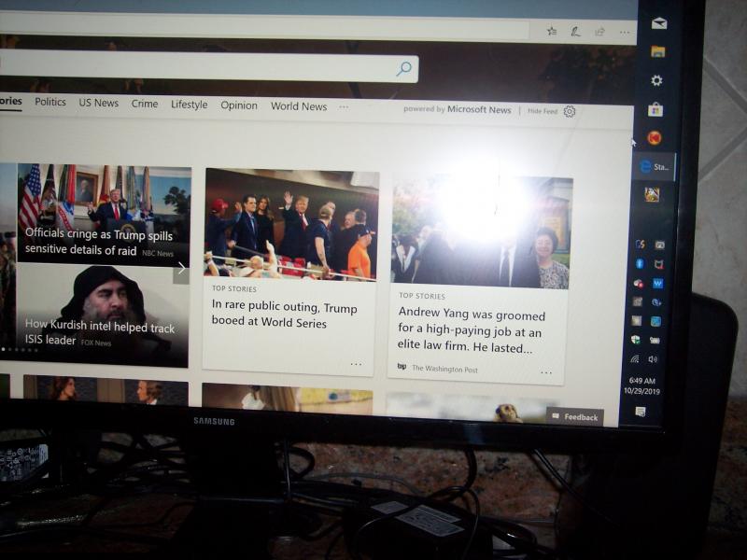Click cloud with red badge tray icon
Image resolution: width=747 pixels, height=560 pixels.
[639, 284]
